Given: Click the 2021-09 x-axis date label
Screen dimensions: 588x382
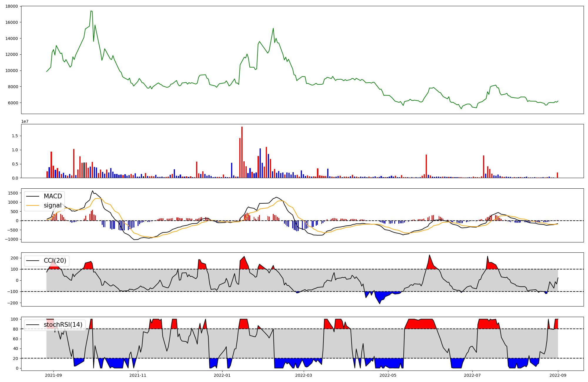Looking at the screenshot, I should click(54, 375).
